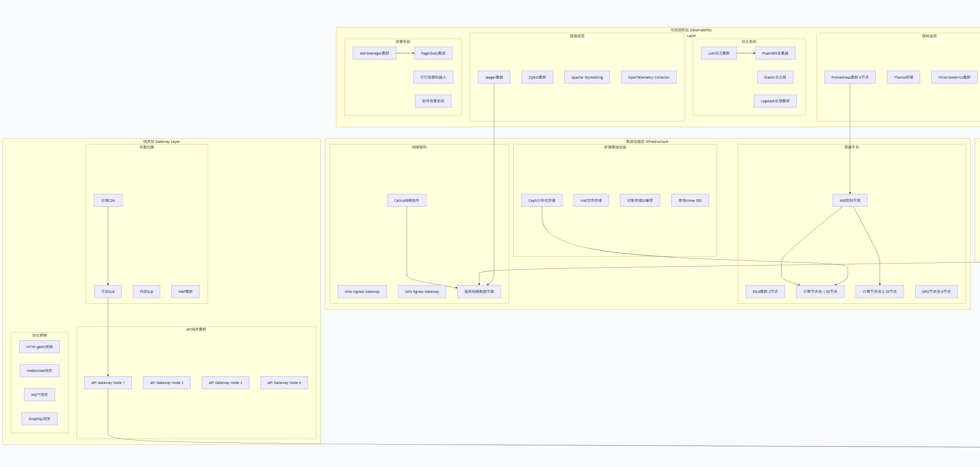Click the Apache SkyWalking node
The height and width of the screenshot is (467, 980).
point(587,77)
